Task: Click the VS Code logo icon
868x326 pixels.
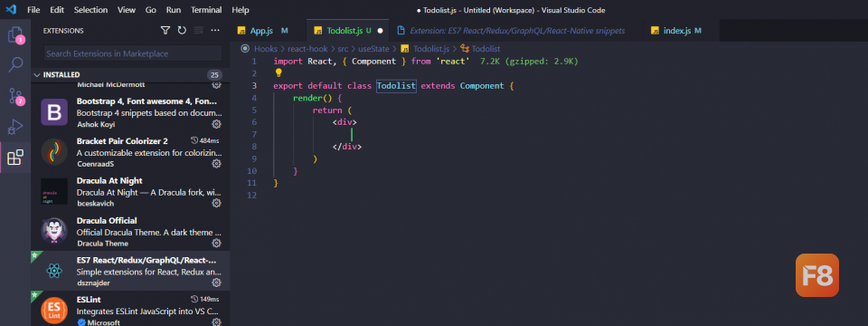Action: 11,10
